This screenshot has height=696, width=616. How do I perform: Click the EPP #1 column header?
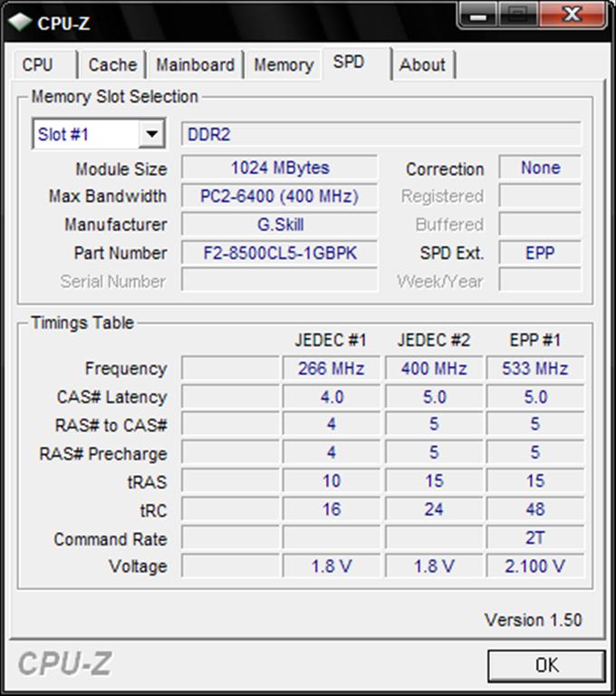(x=535, y=341)
